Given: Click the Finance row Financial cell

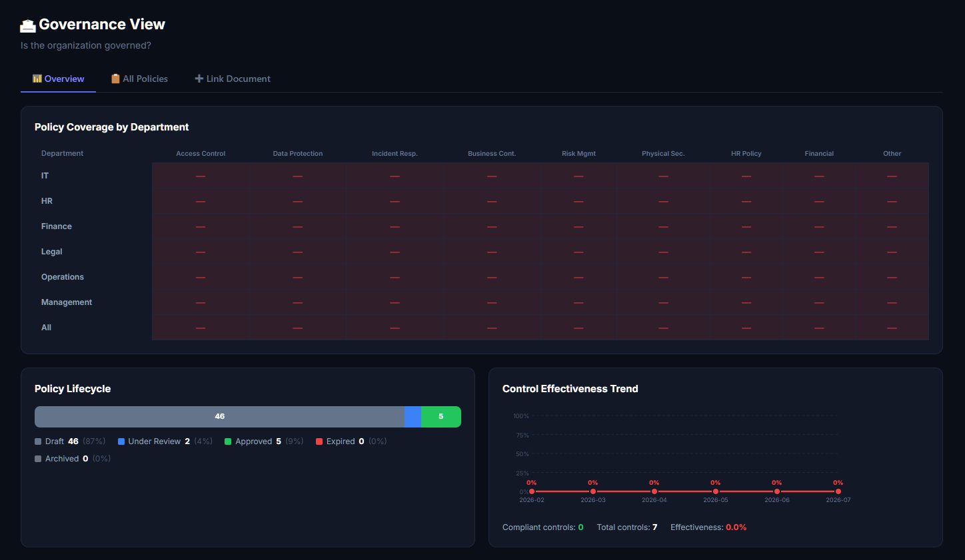Looking at the screenshot, I should coord(819,226).
